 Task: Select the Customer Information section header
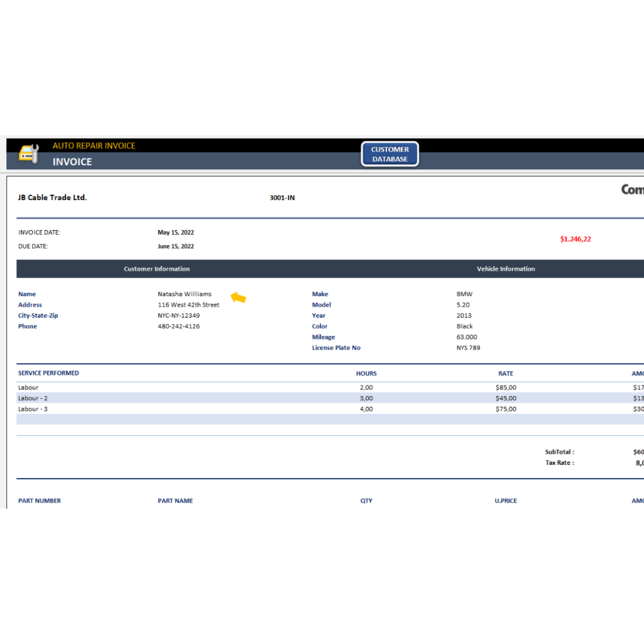click(x=156, y=269)
